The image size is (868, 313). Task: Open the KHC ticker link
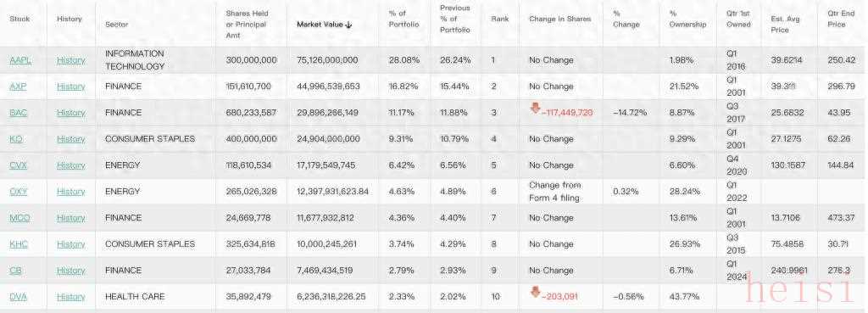19,244
